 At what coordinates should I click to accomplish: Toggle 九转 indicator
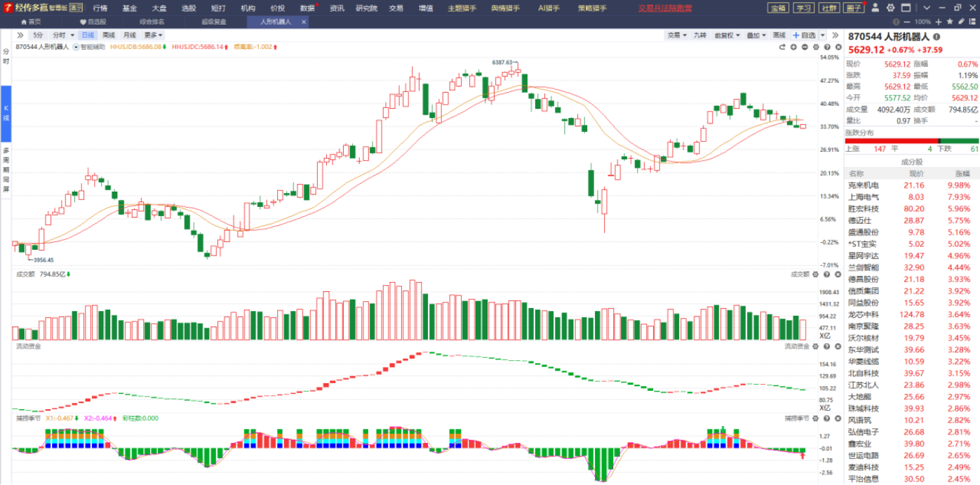[x=700, y=35]
